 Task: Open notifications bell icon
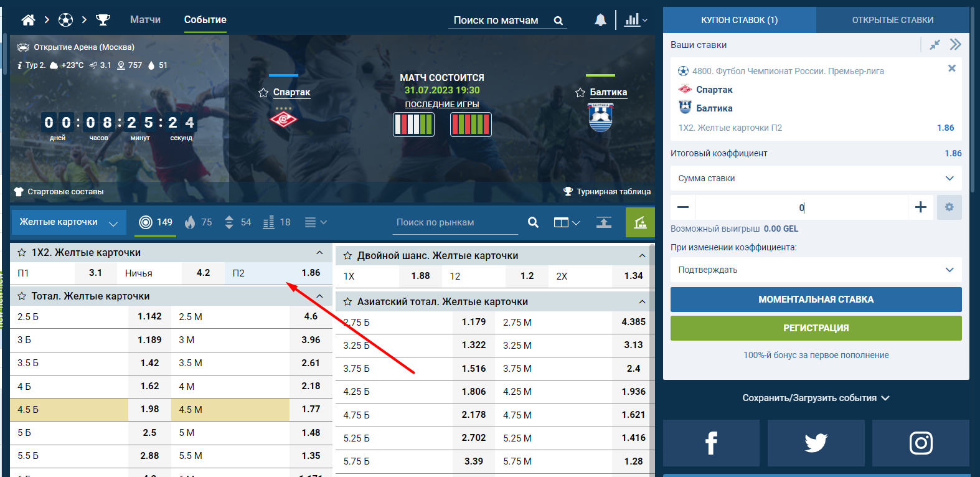point(600,20)
